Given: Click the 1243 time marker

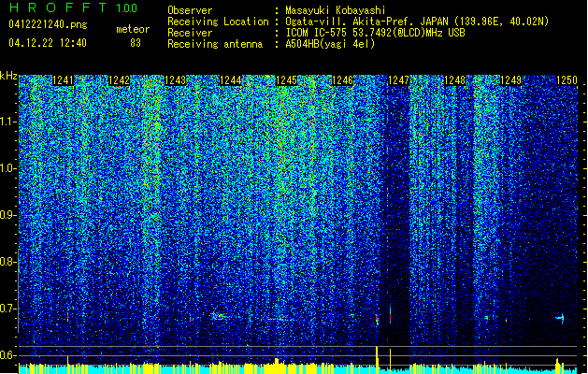Looking at the screenshot, I should coord(175,80).
